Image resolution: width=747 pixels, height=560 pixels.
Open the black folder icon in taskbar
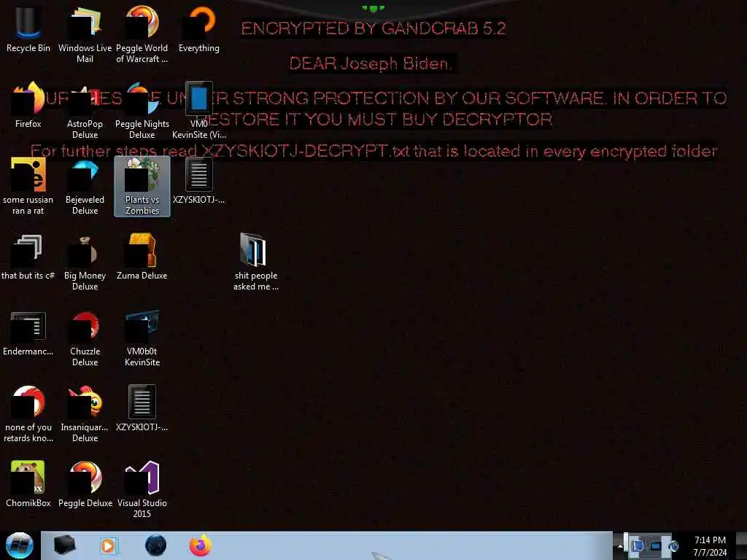[x=64, y=545]
